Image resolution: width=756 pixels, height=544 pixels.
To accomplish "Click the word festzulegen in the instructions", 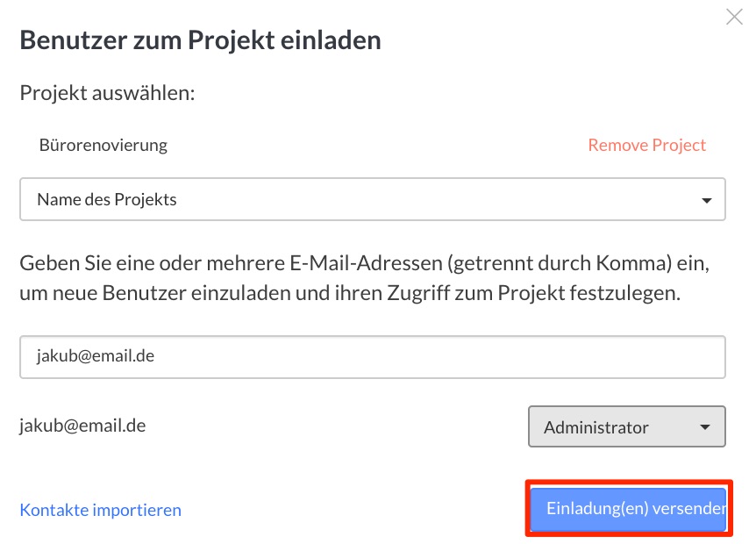I will point(624,293).
